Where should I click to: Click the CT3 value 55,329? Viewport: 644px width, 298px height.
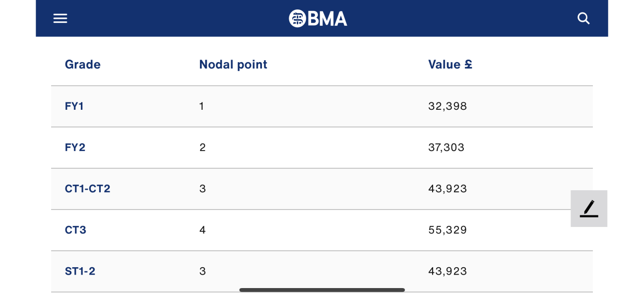[x=448, y=230]
